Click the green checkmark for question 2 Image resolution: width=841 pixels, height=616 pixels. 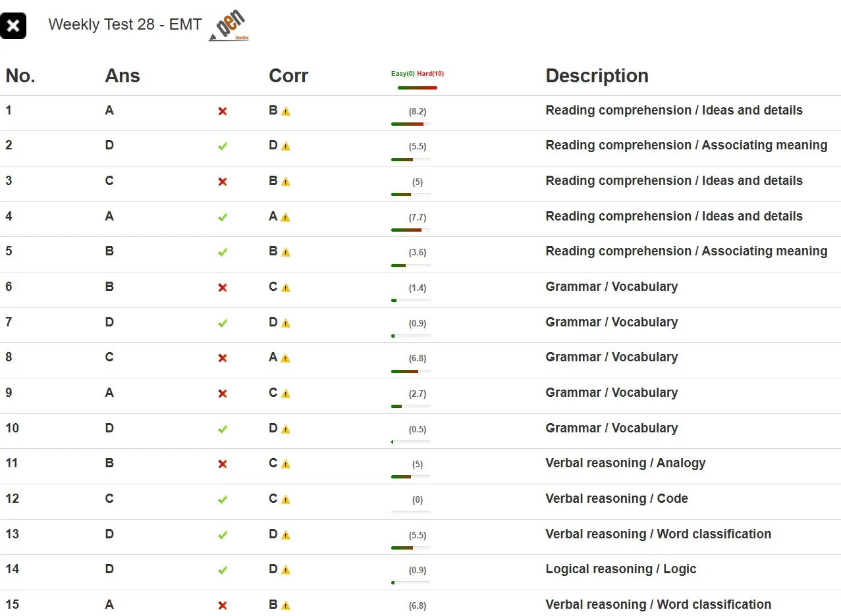[223, 146]
